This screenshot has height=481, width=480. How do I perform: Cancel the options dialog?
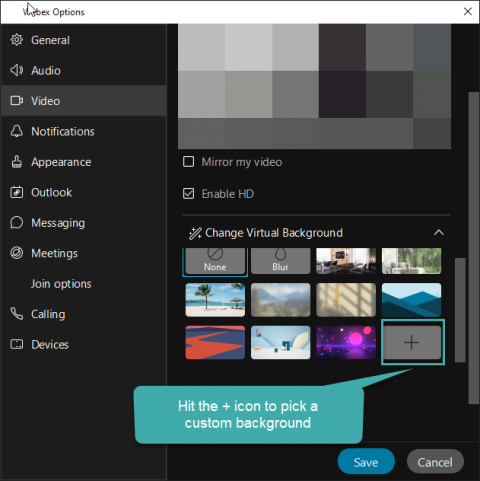(x=435, y=462)
